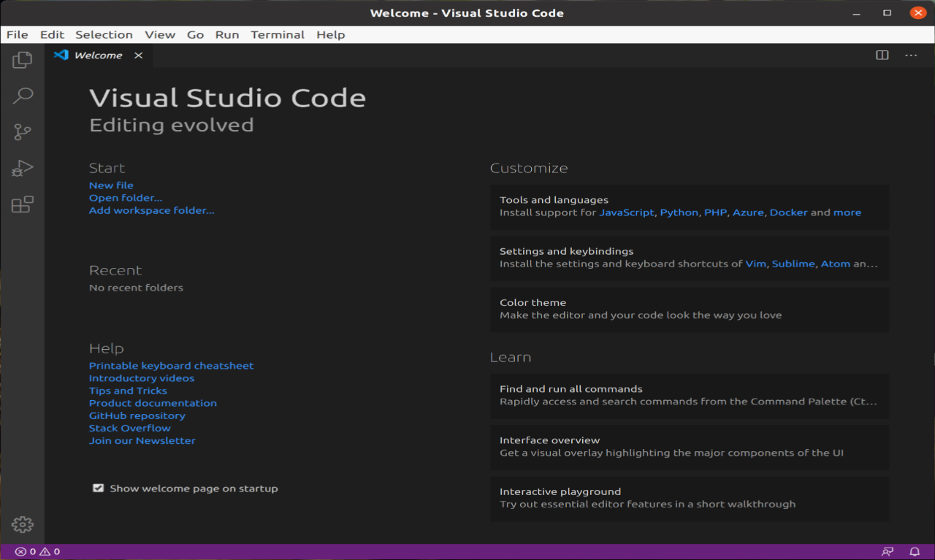Image resolution: width=935 pixels, height=560 pixels.
Task: Open Find and run all commands card
Action: coord(690,396)
